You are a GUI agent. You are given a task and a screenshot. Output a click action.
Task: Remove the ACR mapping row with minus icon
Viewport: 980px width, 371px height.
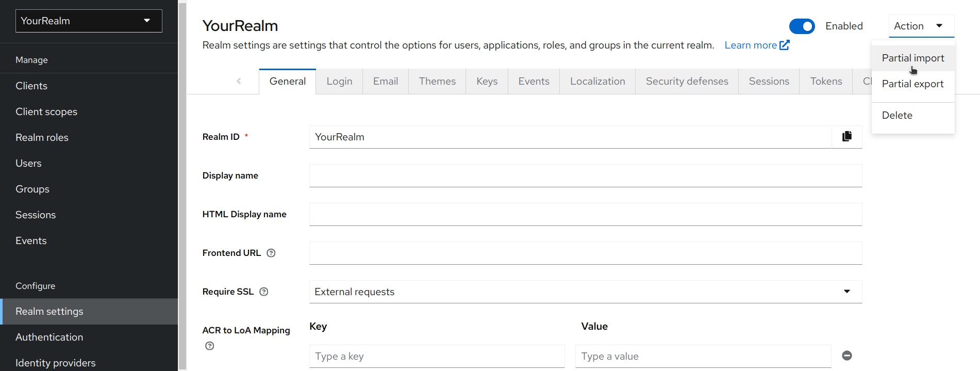tap(846, 356)
